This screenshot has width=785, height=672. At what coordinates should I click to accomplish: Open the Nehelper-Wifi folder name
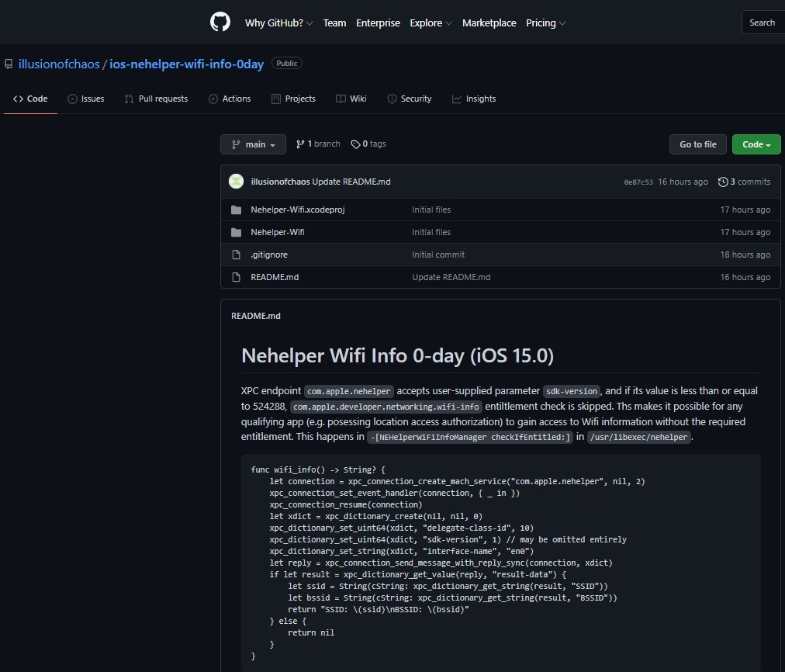278,232
